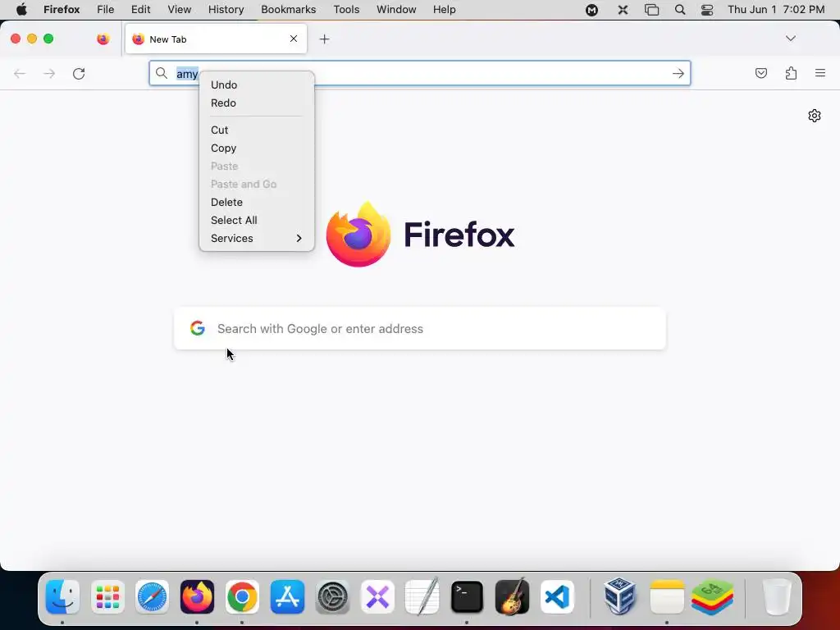
Task: Open the Edit menu in menu bar
Action: click(x=141, y=10)
